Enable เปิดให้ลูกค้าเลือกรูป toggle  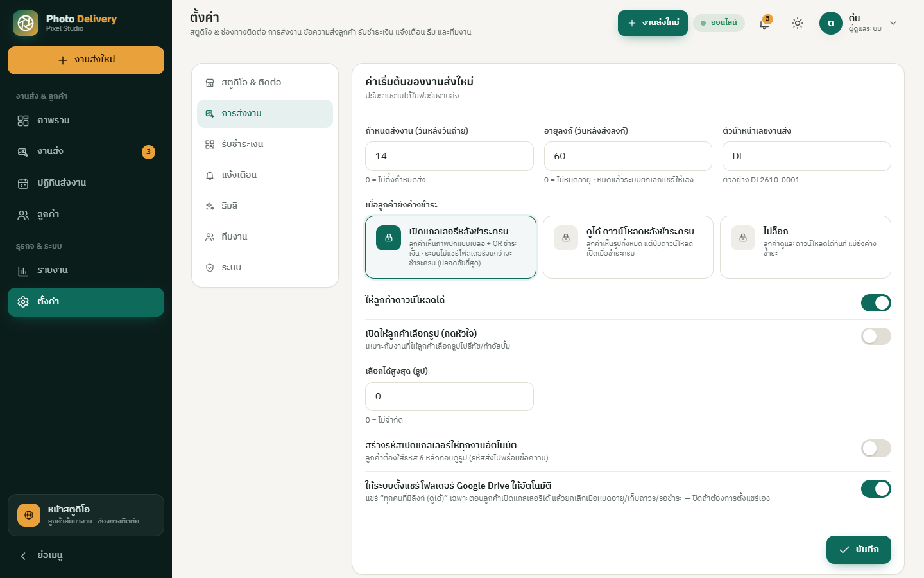[876, 336]
